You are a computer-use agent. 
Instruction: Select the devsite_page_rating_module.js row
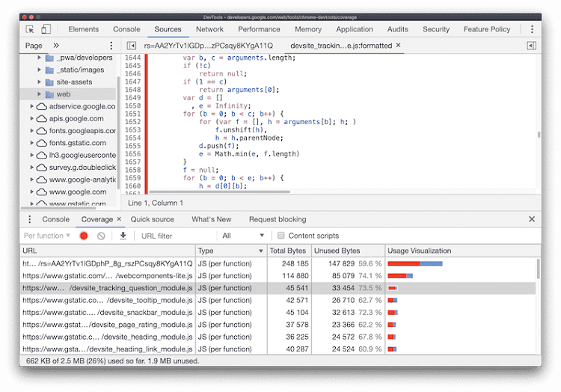click(x=278, y=325)
